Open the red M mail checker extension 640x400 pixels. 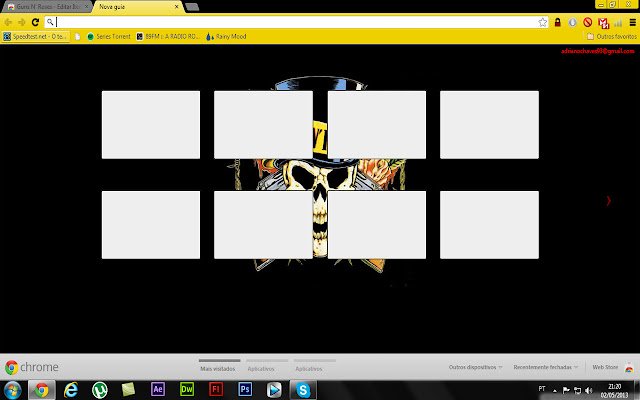coord(603,23)
